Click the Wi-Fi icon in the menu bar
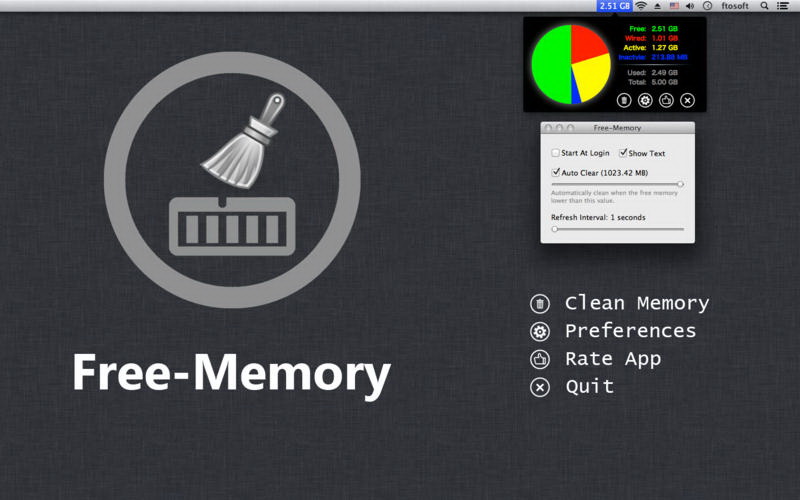 [640, 6]
